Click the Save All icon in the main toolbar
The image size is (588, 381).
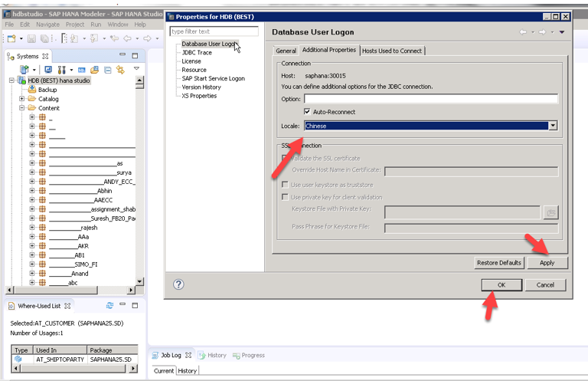[44, 38]
